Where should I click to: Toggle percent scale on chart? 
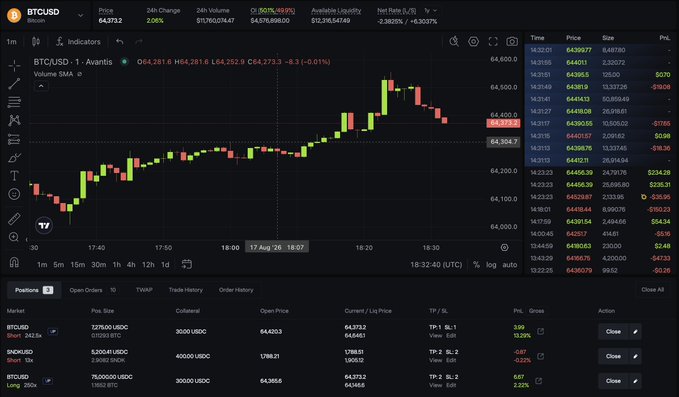tap(476, 265)
